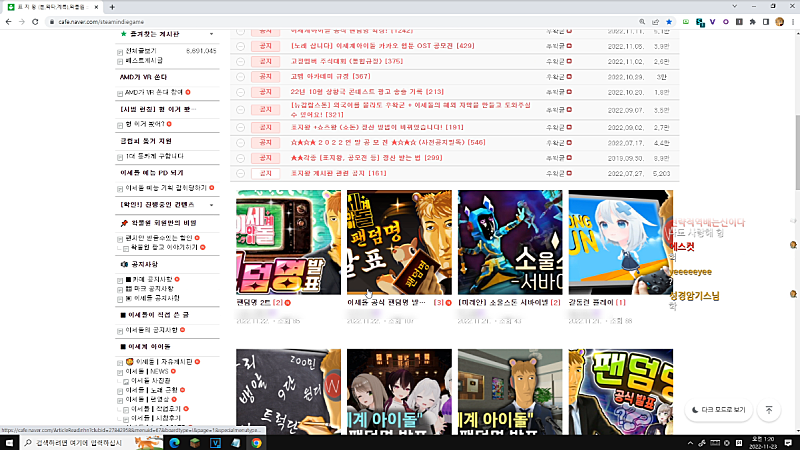Viewport: 800px width, 450px height.
Task: Go back with the browser back arrow
Action: (8, 22)
